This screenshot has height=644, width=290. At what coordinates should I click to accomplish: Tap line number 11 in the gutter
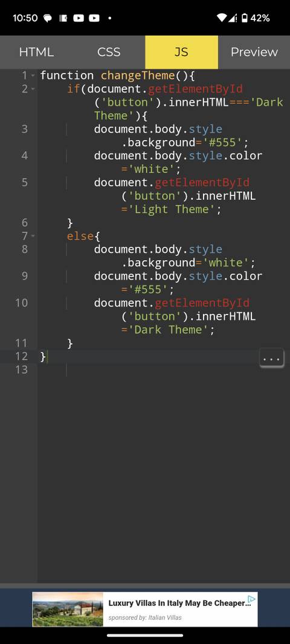(21, 343)
